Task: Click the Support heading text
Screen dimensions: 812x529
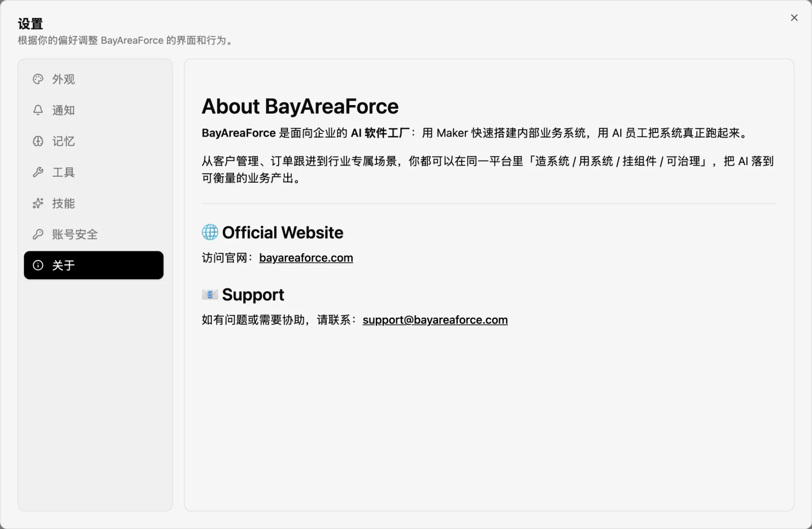Action: [253, 294]
